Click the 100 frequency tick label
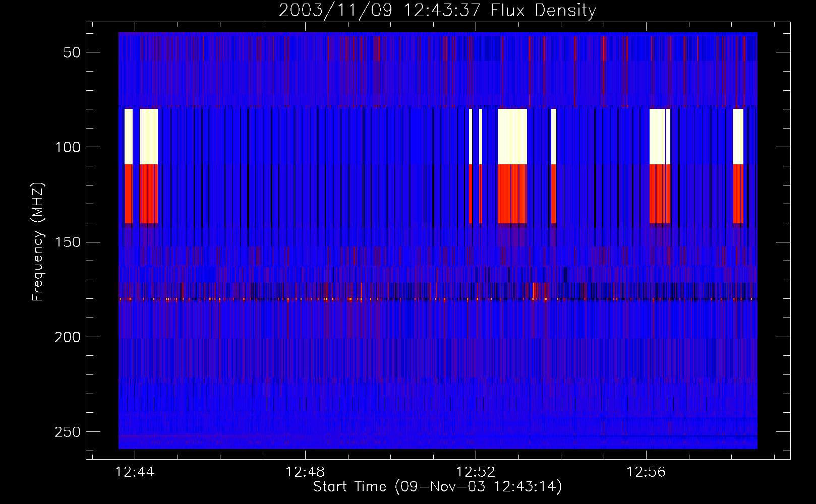 pyautogui.click(x=68, y=147)
